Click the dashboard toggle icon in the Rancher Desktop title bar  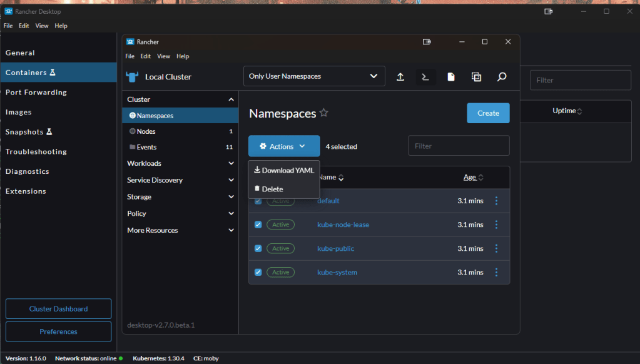pos(549,11)
